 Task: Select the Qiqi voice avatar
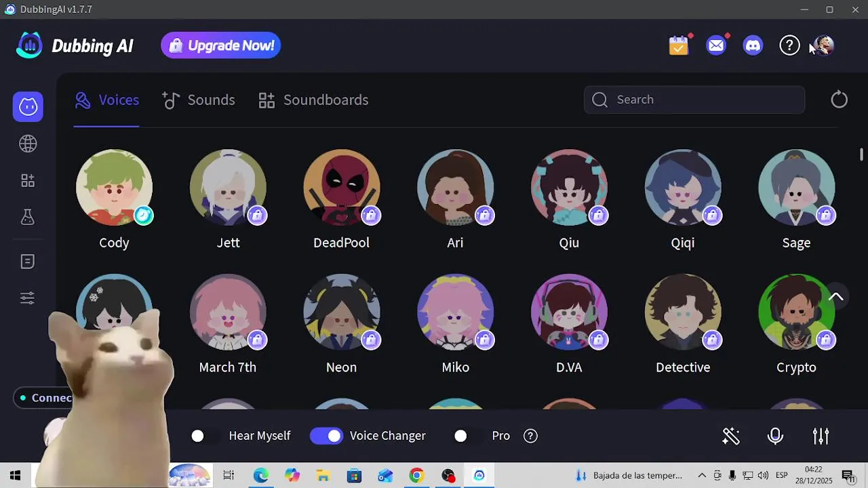click(x=683, y=188)
